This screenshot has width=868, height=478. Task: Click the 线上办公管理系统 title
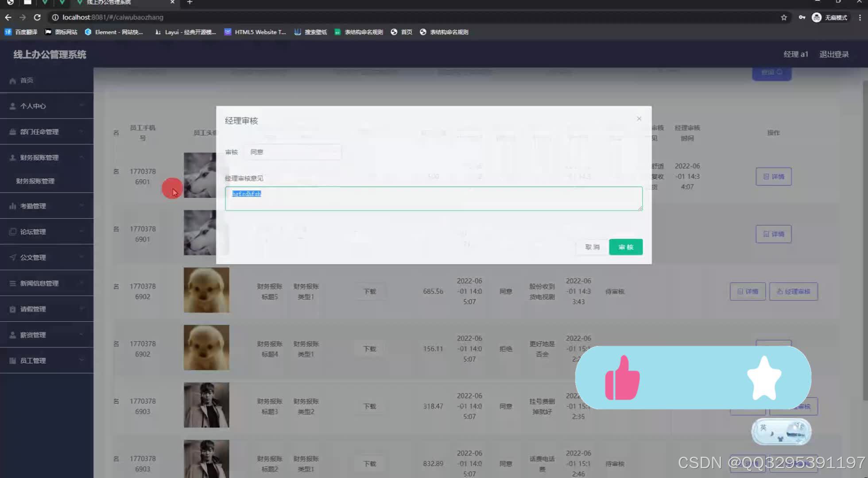(x=50, y=54)
